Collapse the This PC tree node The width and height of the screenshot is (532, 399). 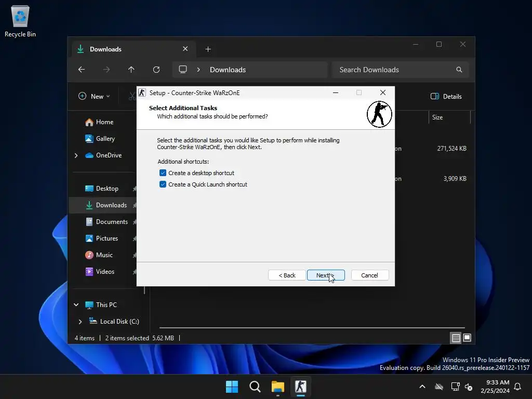tap(76, 305)
